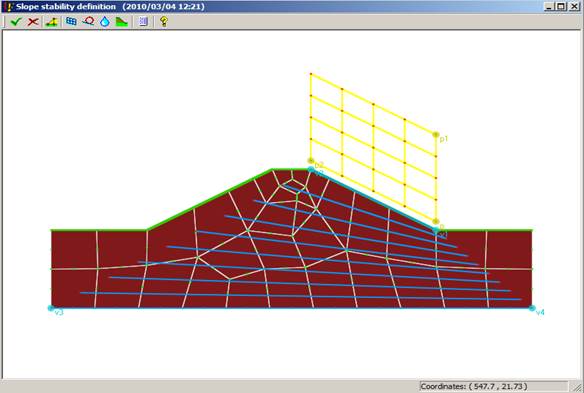Open the yellow slope geometry tool
584x393 pixels.
point(51,22)
